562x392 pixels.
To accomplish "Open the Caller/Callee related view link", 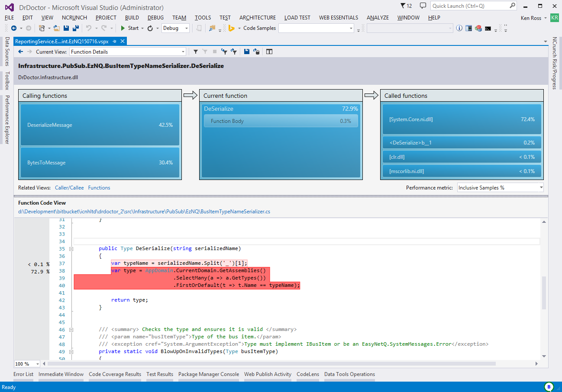I will pos(69,188).
